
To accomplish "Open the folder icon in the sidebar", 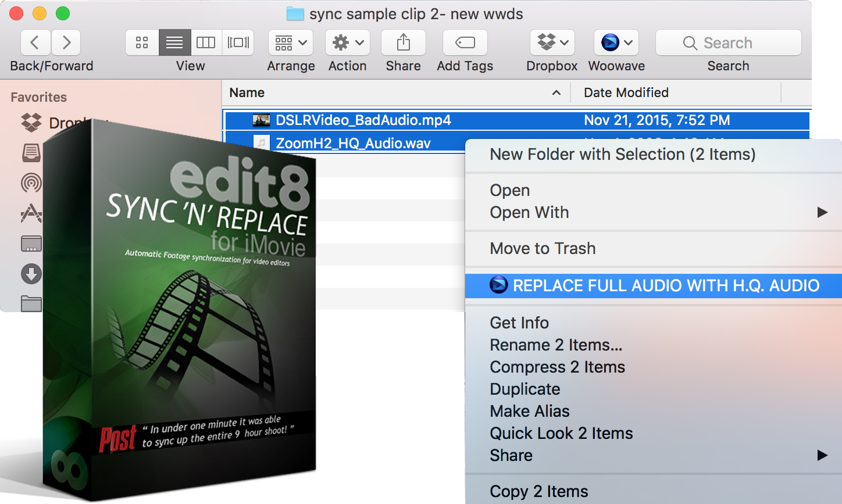I will point(31,303).
